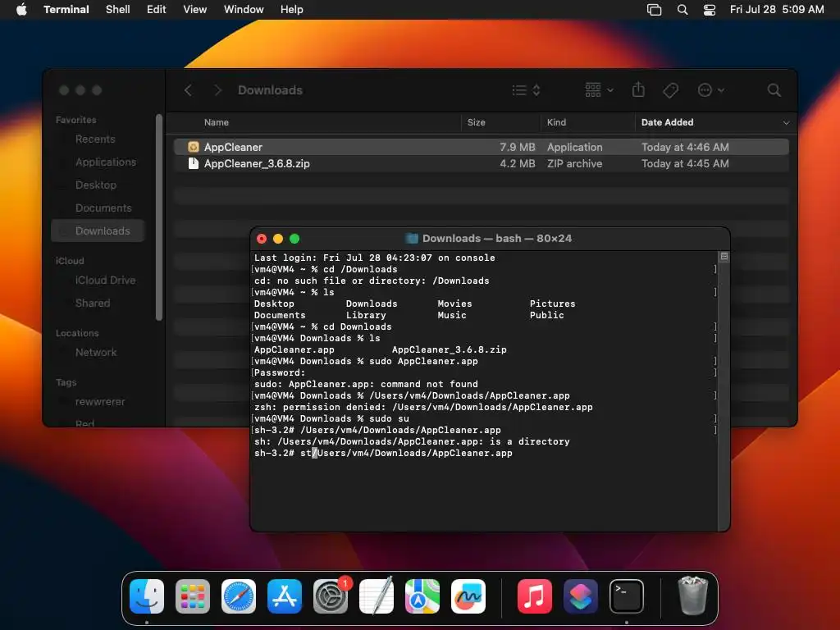
Task: Open the View menu
Action: 195,10
